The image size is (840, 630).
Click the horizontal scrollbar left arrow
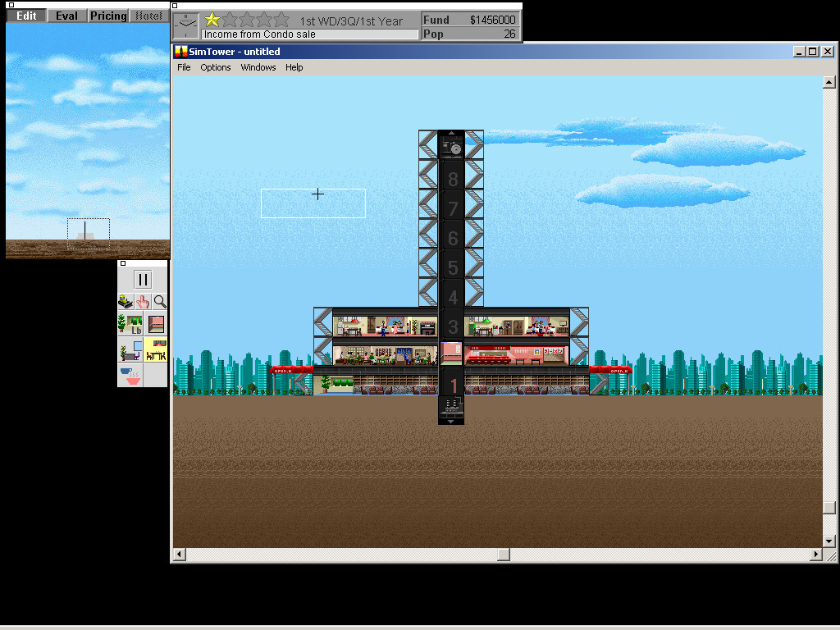180,555
